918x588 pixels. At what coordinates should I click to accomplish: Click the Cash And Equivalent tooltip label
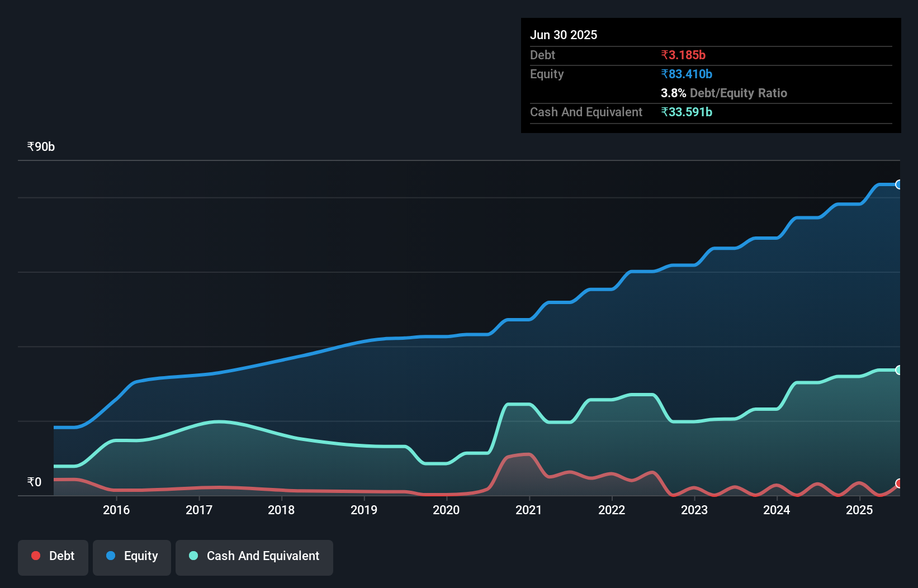click(586, 112)
